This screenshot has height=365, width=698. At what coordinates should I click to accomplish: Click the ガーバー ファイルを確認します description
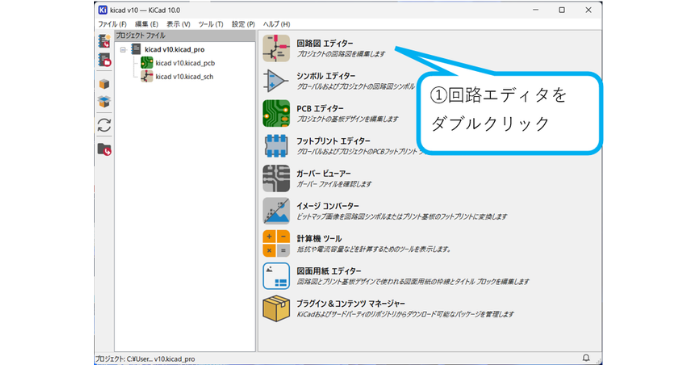coord(334,184)
